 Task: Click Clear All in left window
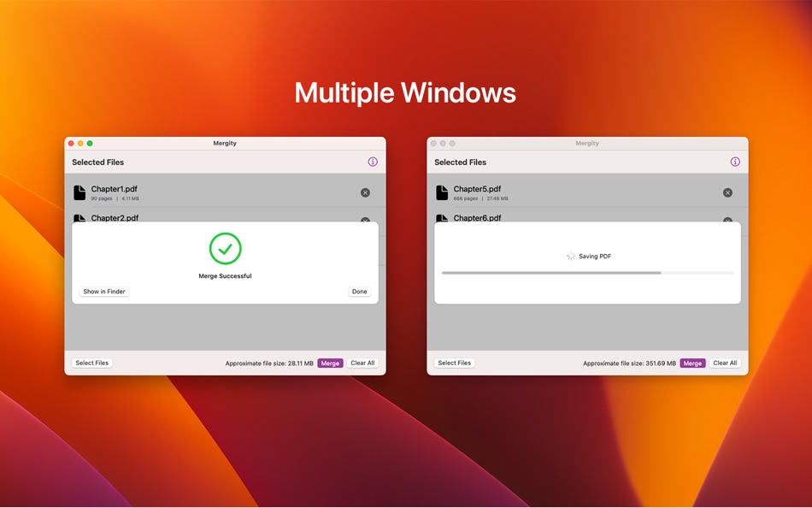pyautogui.click(x=362, y=363)
